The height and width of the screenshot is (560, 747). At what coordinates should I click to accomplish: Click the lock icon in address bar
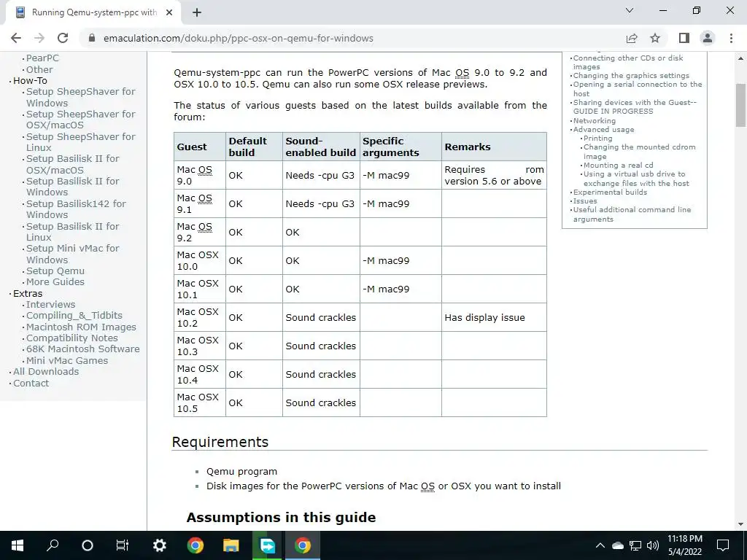click(x=92, y=38)
